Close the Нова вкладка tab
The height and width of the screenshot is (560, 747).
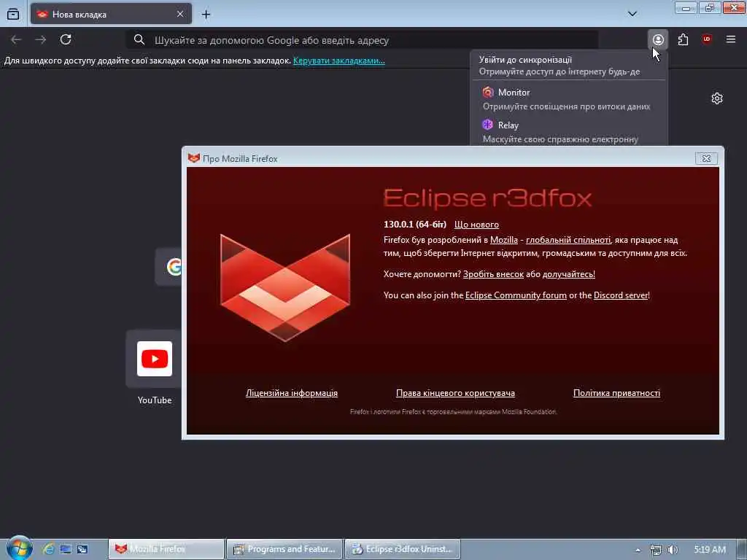180,15
